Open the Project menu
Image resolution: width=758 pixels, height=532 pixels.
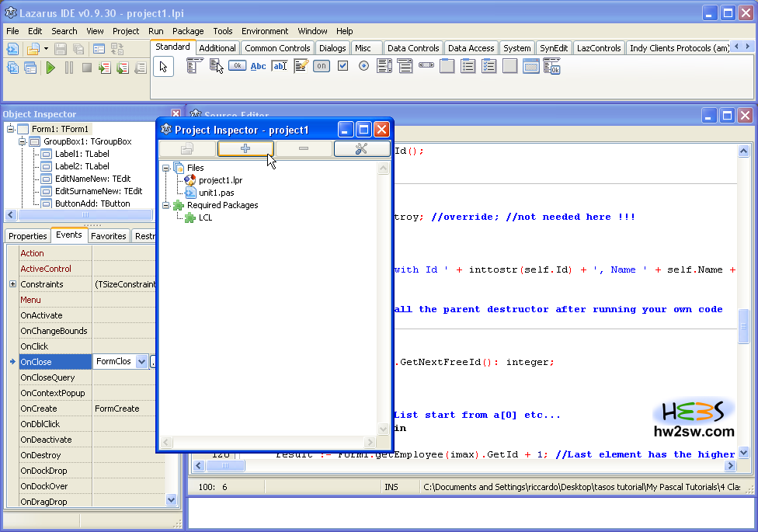(x=126, y=31)
